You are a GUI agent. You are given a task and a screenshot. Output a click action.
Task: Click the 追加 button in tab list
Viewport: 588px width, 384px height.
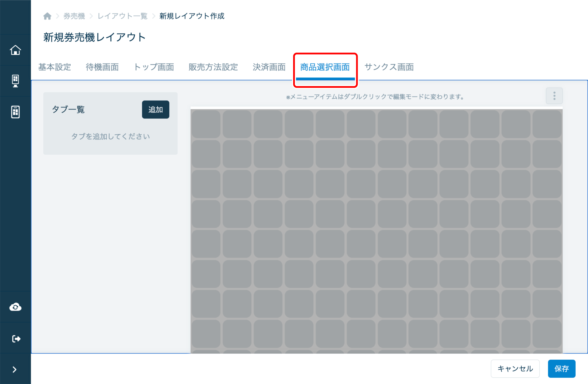pyautogui.click(x=155, y=110)
